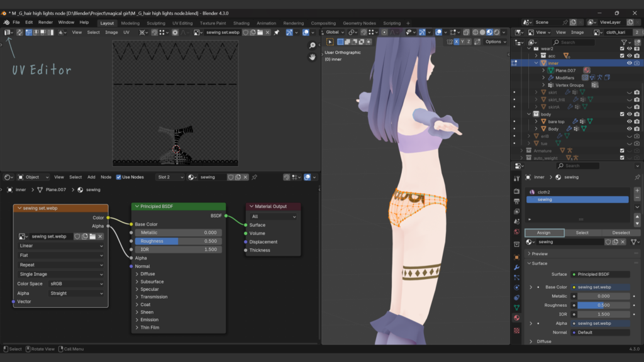Image resolution: width=644 pixels, height=362 pixels.
Task: Unlink the sewing set.webp image in UV editor
Action: (269, 32)
